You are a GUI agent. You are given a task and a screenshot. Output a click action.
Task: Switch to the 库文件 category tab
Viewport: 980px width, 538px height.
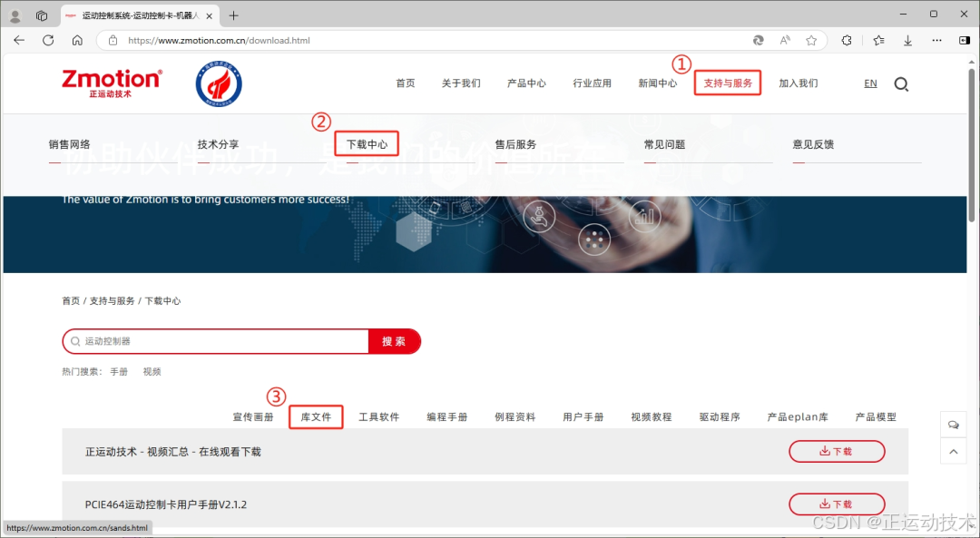tap(316, 416)
